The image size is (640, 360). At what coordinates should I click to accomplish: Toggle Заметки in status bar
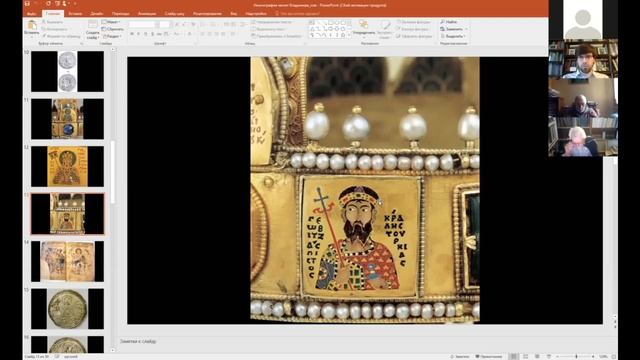tap(461, 356)
